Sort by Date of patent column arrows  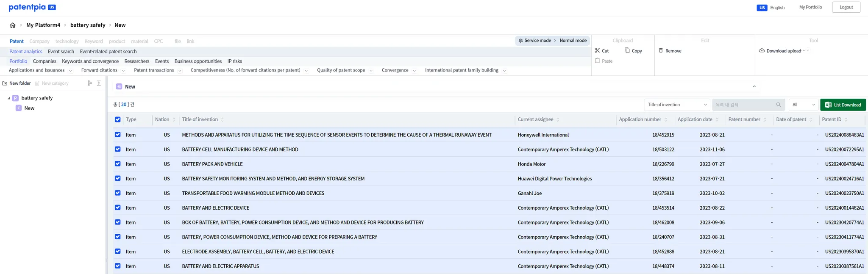pos(810,119)
